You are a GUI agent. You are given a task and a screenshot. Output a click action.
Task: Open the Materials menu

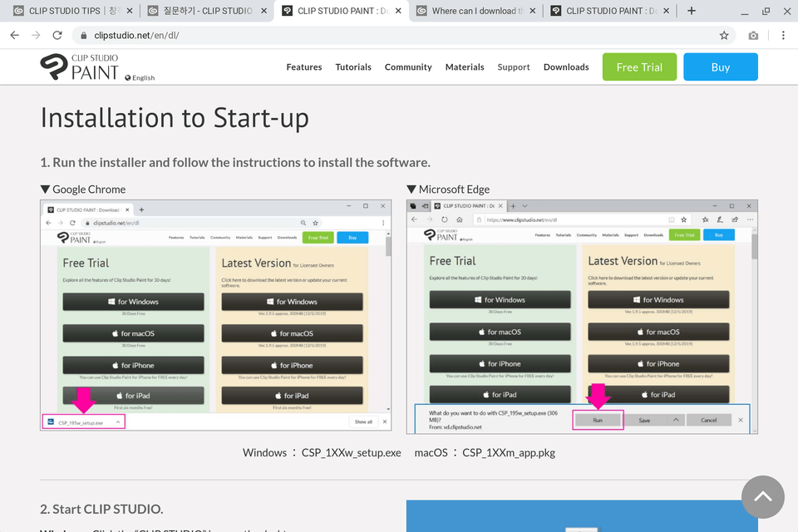465,67
